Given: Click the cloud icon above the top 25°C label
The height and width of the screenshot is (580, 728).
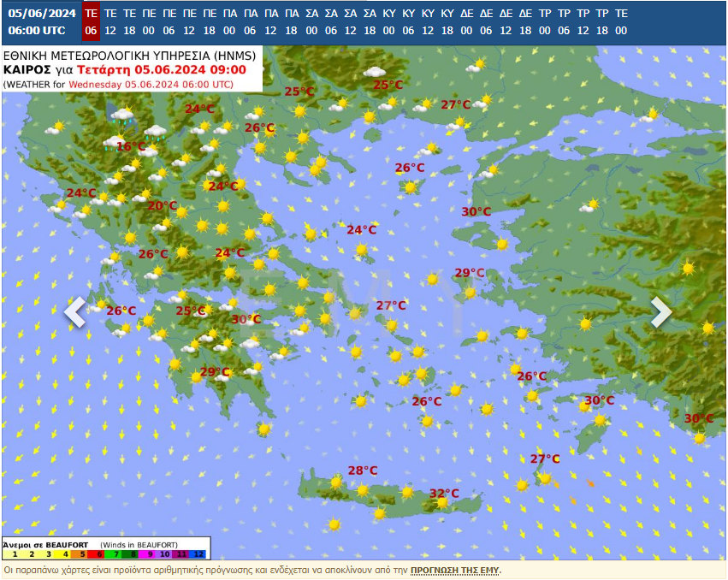Looking at the screenshot, I should click(375, 73).
